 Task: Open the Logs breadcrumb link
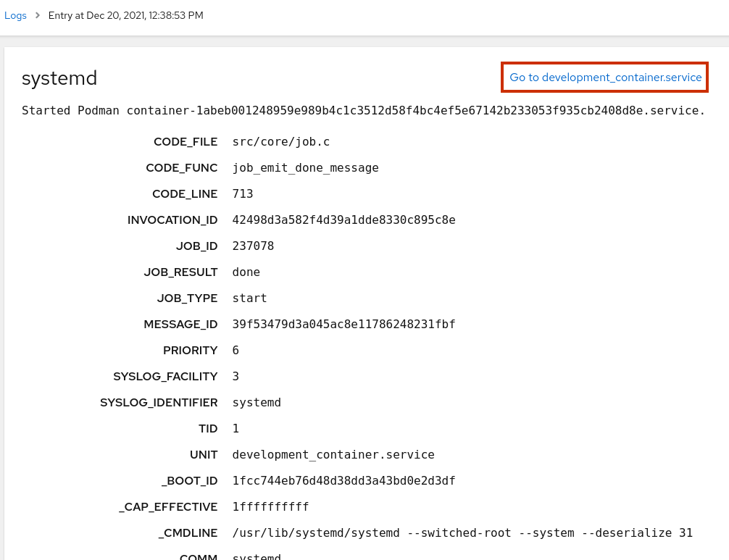(15, 15)
